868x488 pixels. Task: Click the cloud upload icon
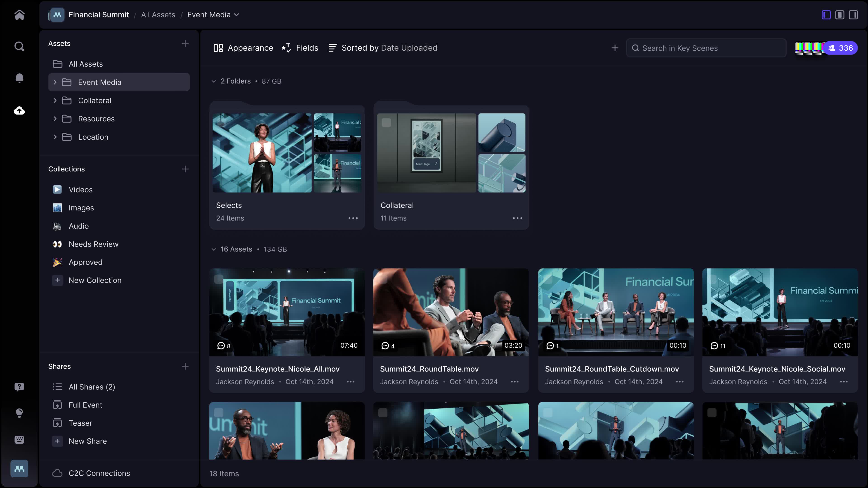(19, 110)
